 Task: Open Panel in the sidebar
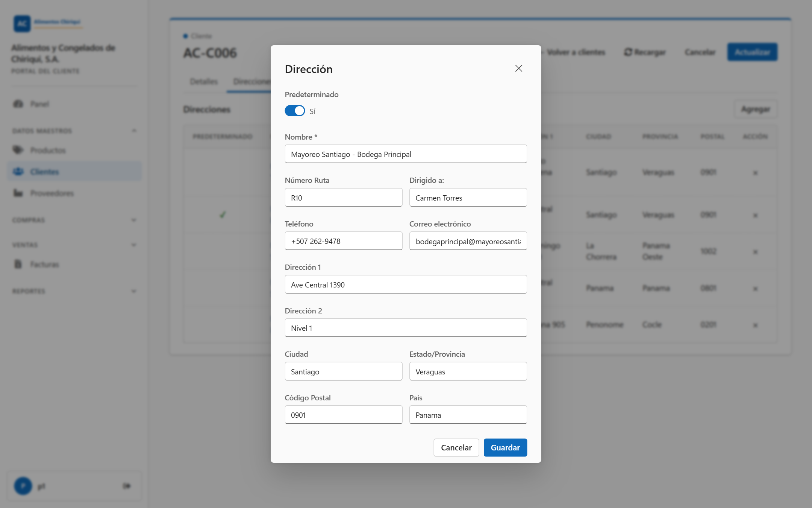[x=74, y=104]
